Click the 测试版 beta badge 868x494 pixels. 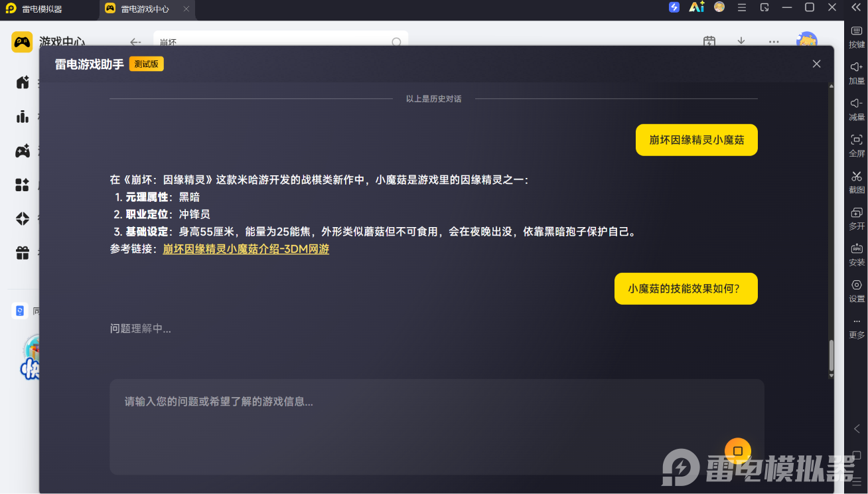[x=147, y=64]
